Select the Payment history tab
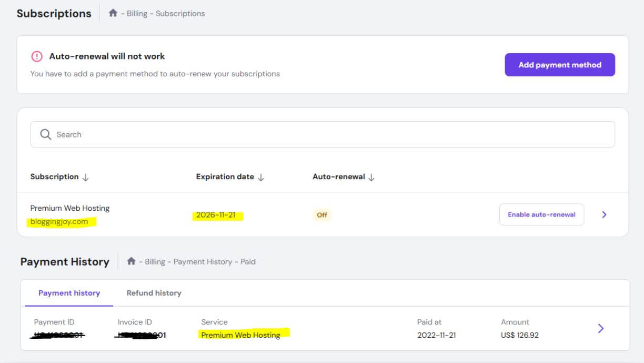The height and width of the screenshot is (363, 644). (x=69, y=293)
